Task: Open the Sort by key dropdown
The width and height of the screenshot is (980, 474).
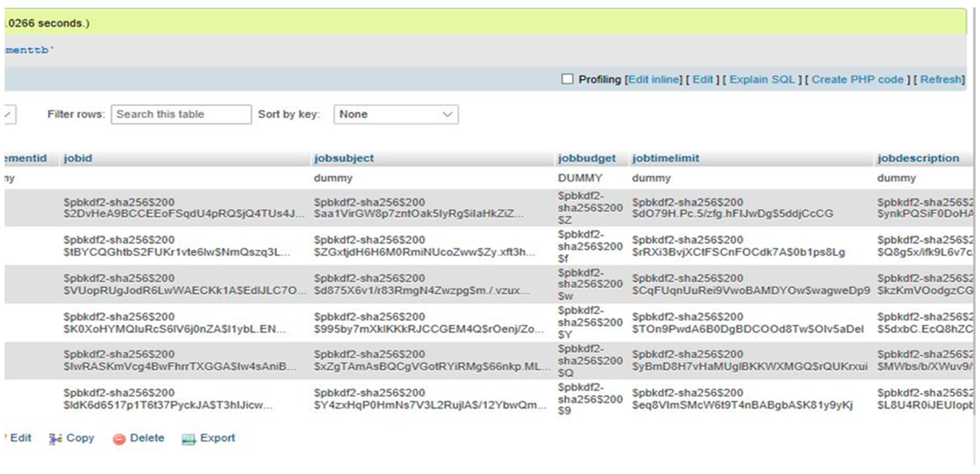Action: coord(396,114)
